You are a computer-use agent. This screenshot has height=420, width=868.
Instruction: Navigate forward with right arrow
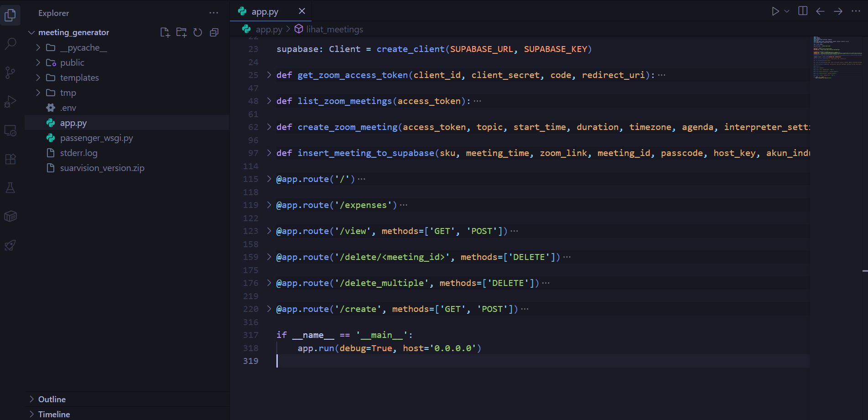click(x=838, y=11)
